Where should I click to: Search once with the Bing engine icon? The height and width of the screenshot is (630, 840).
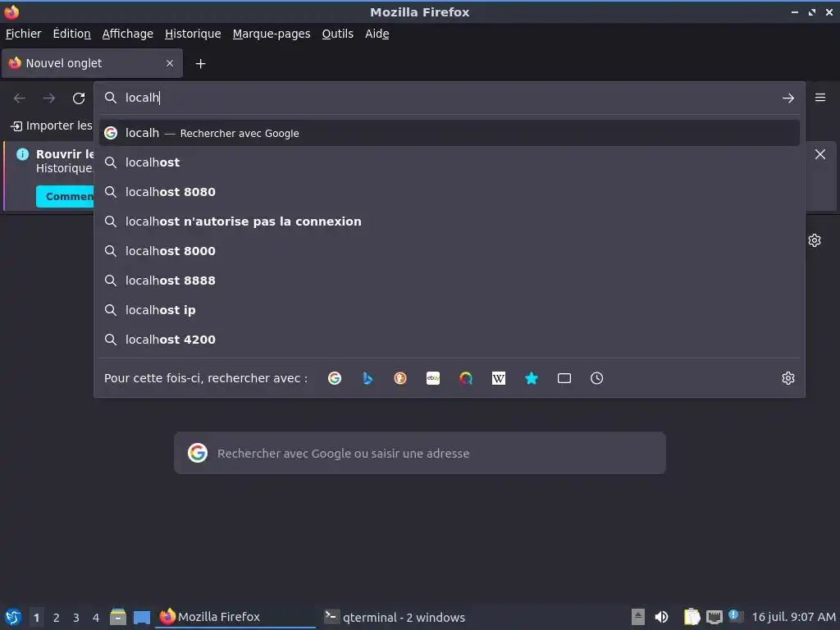(x=367, y=378)
